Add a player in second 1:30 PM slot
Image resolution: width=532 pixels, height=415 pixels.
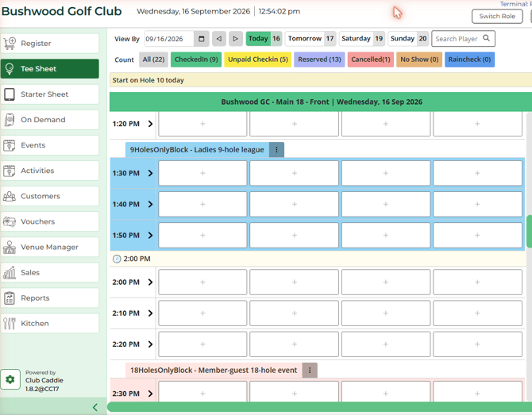(x=294, y=173)
